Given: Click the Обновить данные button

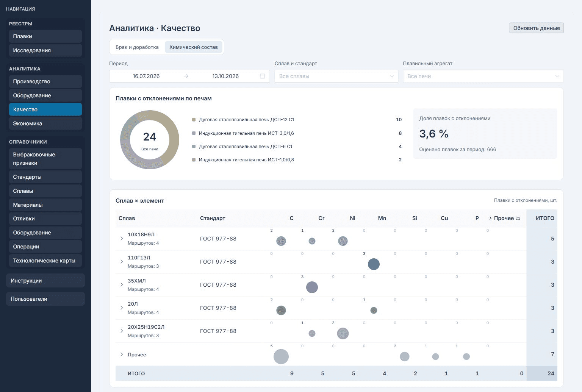Looking at the screenshot, I should click(x=537, y=28).
